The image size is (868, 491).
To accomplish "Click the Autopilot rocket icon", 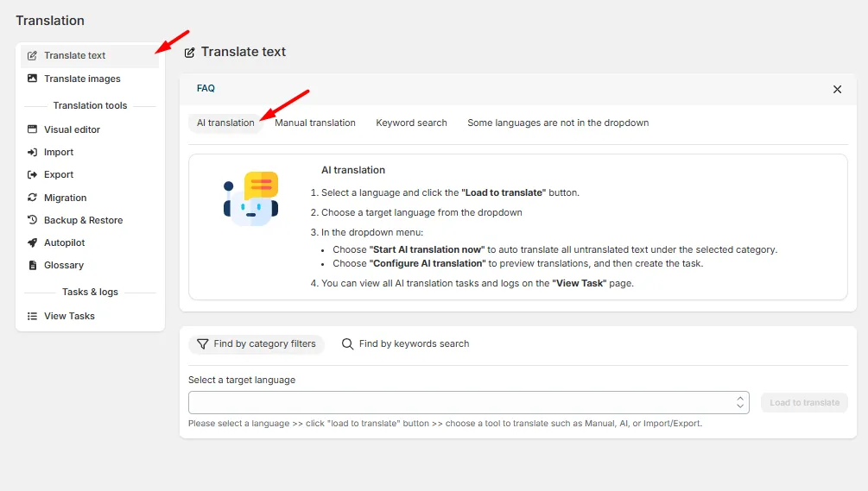I will [32, 242].
